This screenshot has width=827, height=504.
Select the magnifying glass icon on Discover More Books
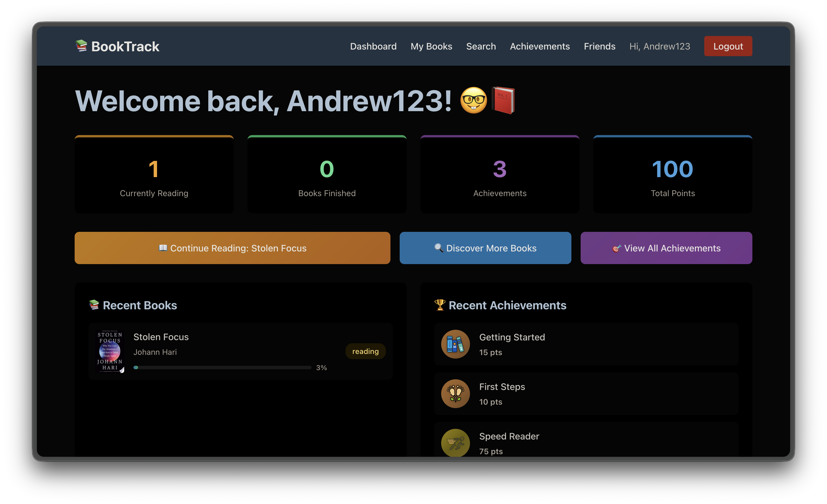[x=438, y=248]
